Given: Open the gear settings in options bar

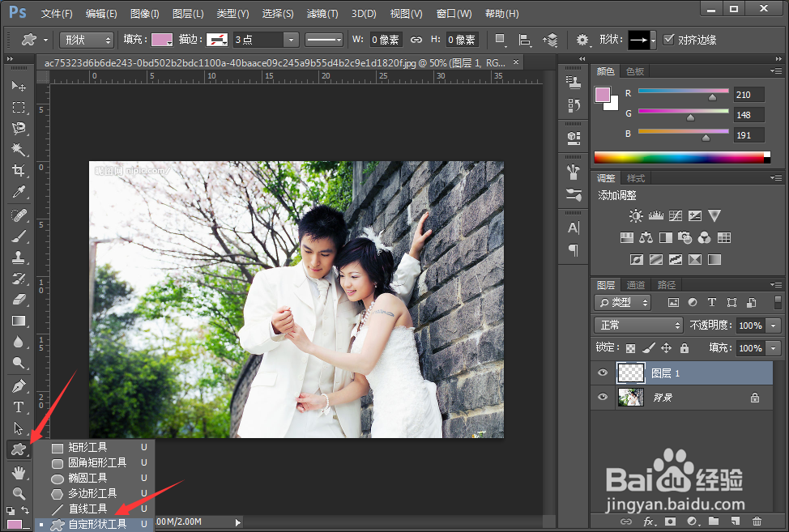Looking at the screenshot, I should 582,40.
